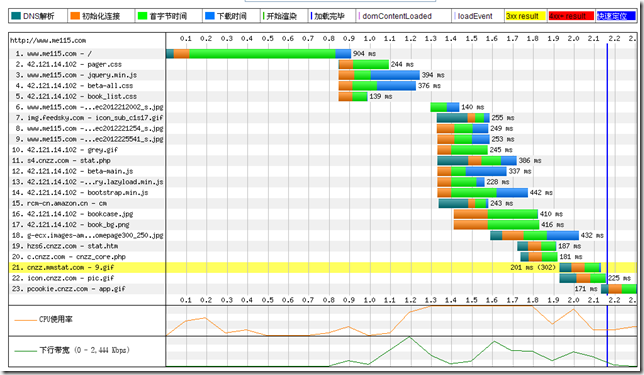Select the 下行带宽 chart legend

click(x=72, y=350)
